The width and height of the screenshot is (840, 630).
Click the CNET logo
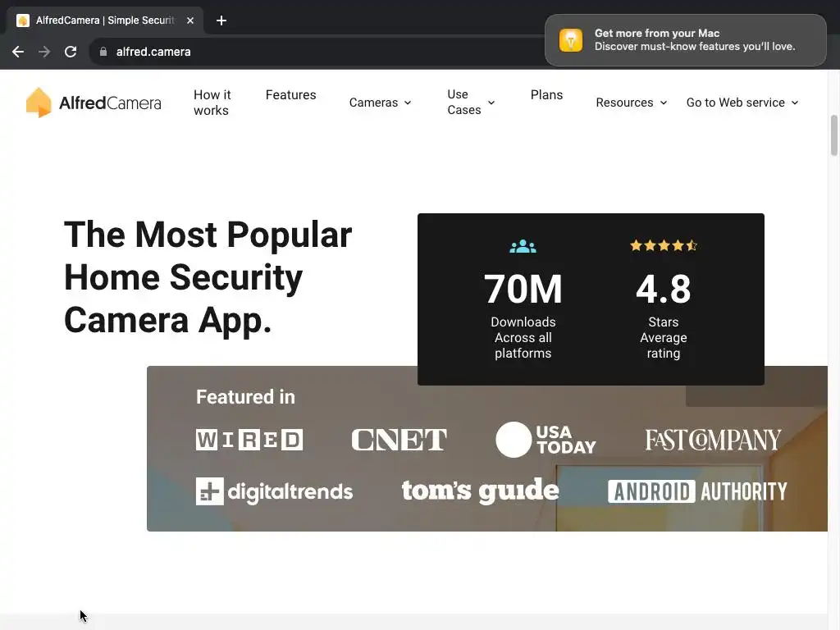point(399,440)
